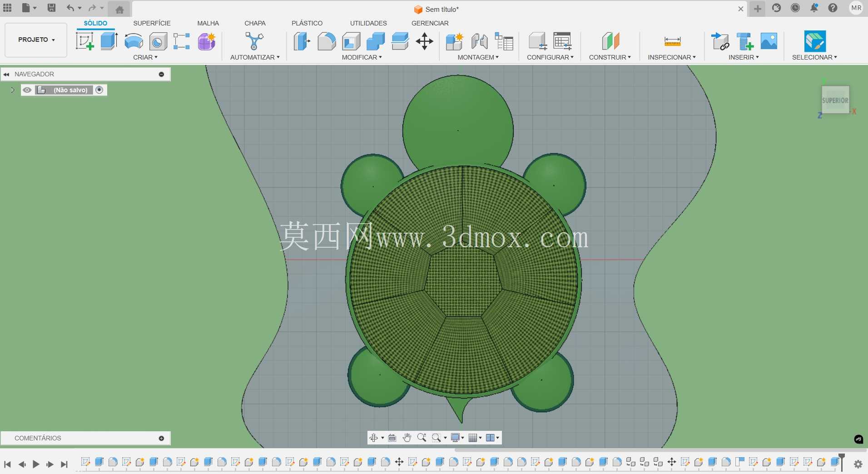Image resolution: width=868 pixels, height=474 pixels.
Task: Open the Help question mark menu
Action: [x=833, y=8]
